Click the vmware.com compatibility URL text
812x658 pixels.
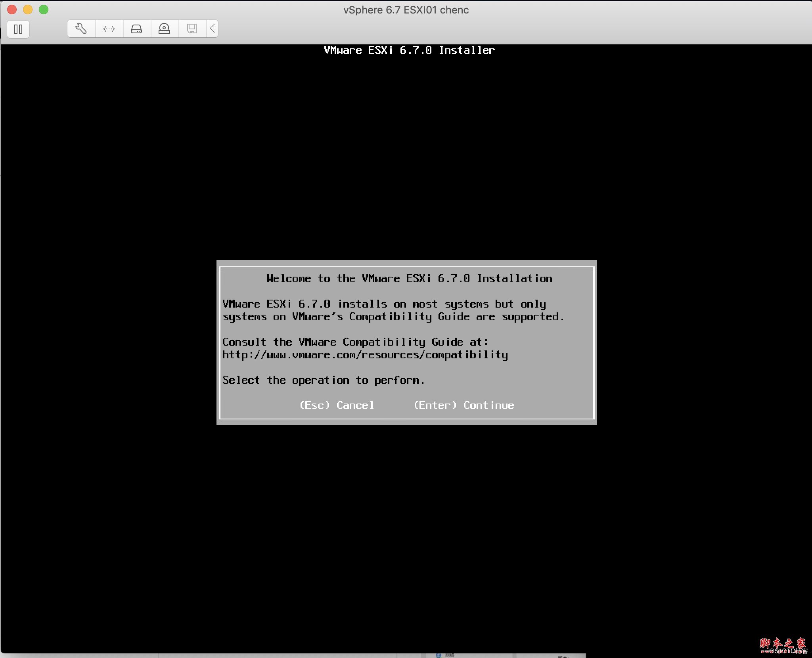click(365, 355)
